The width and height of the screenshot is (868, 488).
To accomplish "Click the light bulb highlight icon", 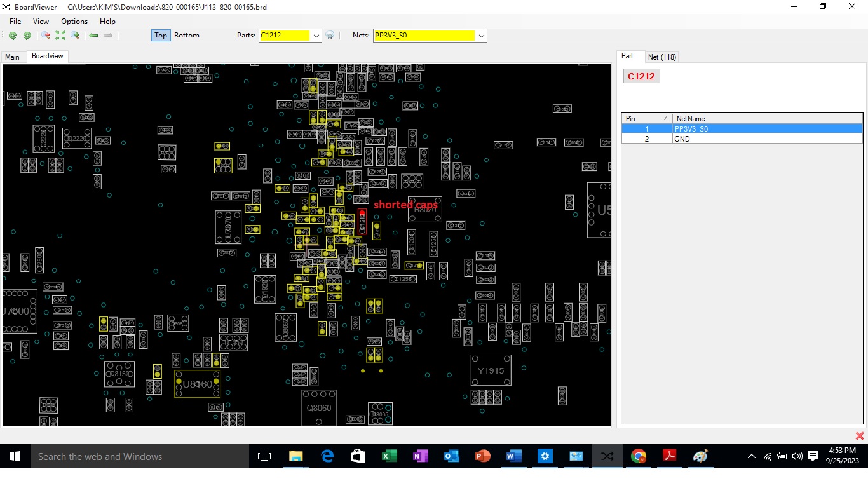I will 330,36.
